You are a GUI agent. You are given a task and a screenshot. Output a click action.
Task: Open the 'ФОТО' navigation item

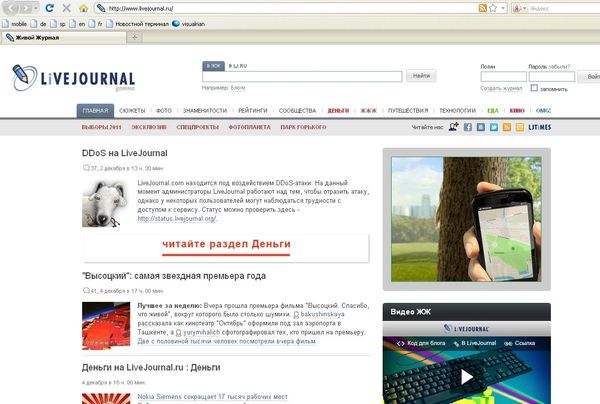(164, 111)
